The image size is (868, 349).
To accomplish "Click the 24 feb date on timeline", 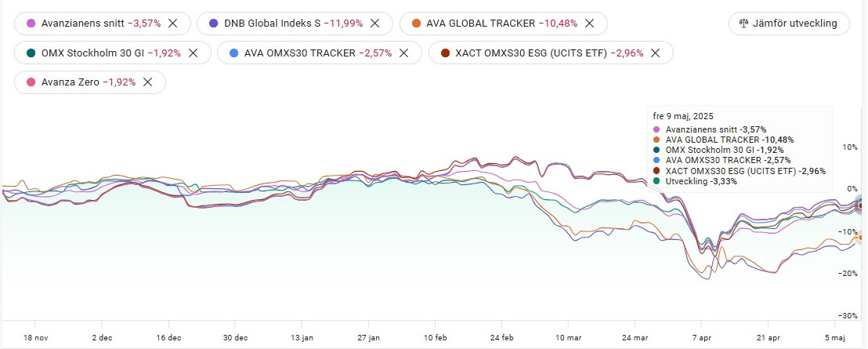I will 501,338.
